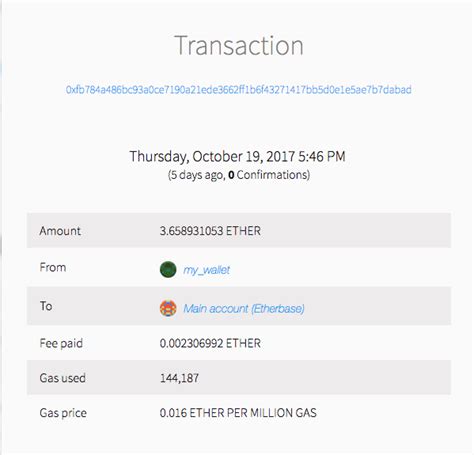Select the 0.016 ETHER PER MILLION GAS value
The image size is (474, 455).
point(238,413)
